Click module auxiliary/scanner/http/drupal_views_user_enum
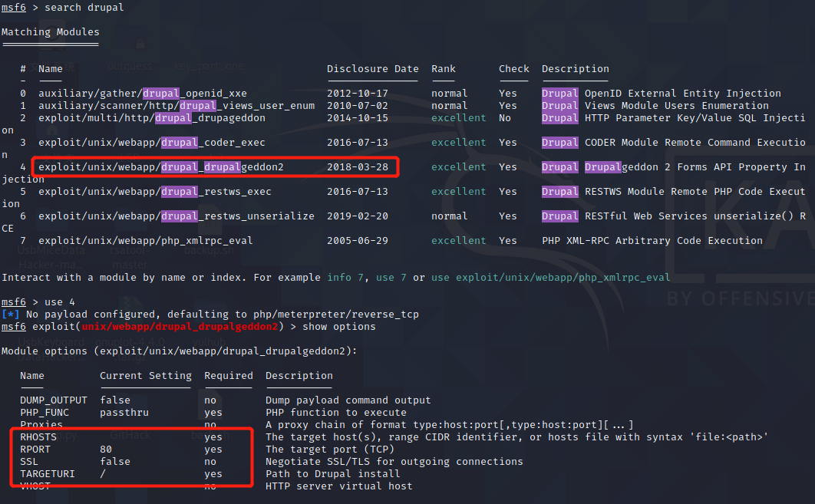This screenshot has height=504, width=815. (177, 105)
